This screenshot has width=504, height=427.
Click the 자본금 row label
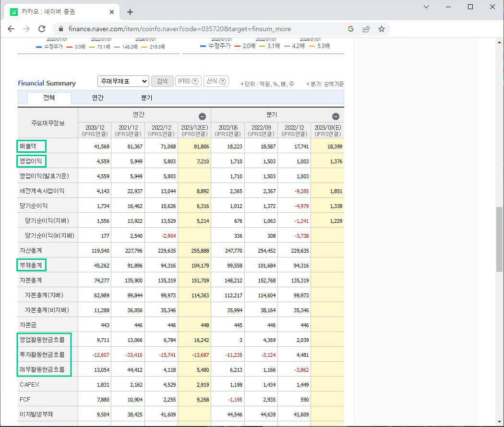[28, 325]
